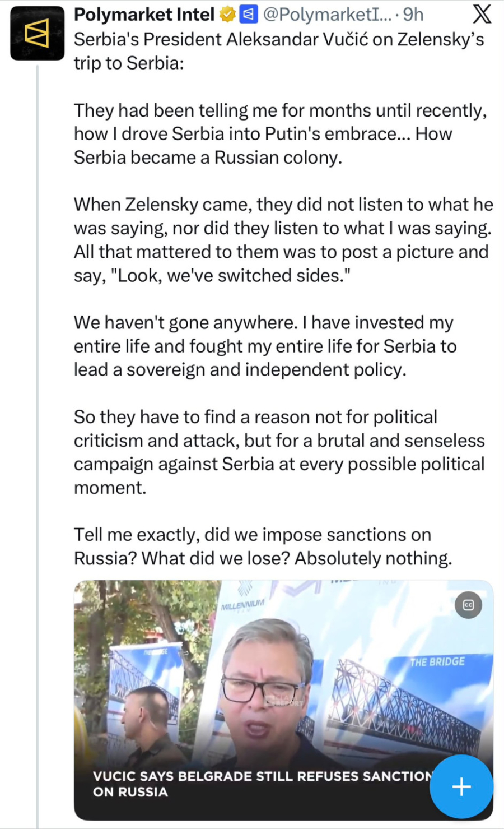504x829 pixels.
Task: Open the Polymarket Intel display name
Action: (x=144, y=15)
